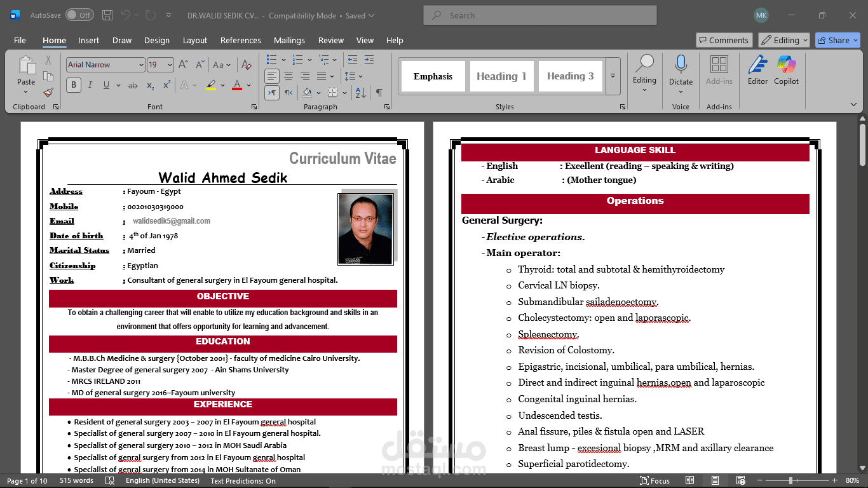Viewport: 868px width, 488px height.
Task: Click the Sort A-Z icon
Action: [x=361, y=93]
